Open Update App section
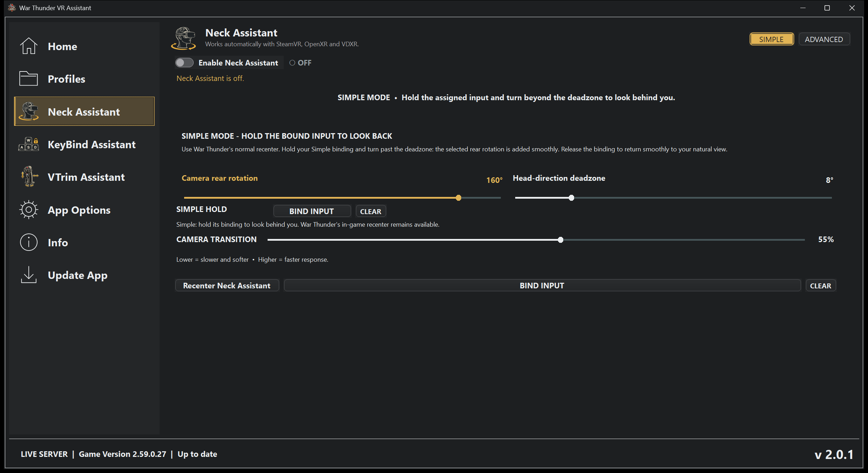This screenshot has height=473, width=868. pyautogui.click(x=84, y=275)
